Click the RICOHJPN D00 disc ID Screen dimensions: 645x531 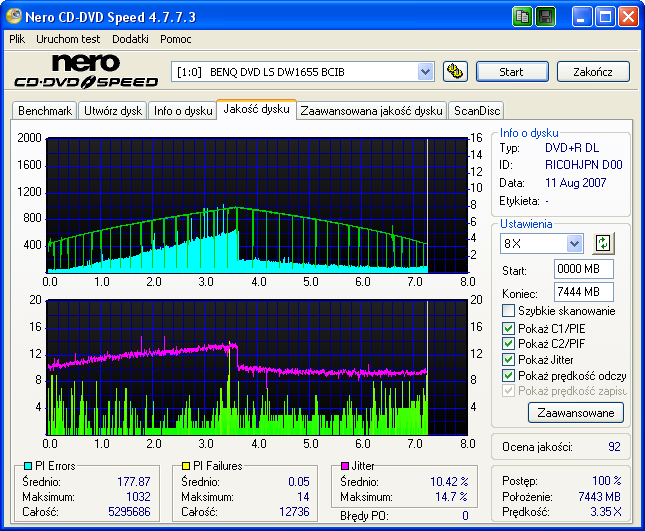[x=583, y=165]
